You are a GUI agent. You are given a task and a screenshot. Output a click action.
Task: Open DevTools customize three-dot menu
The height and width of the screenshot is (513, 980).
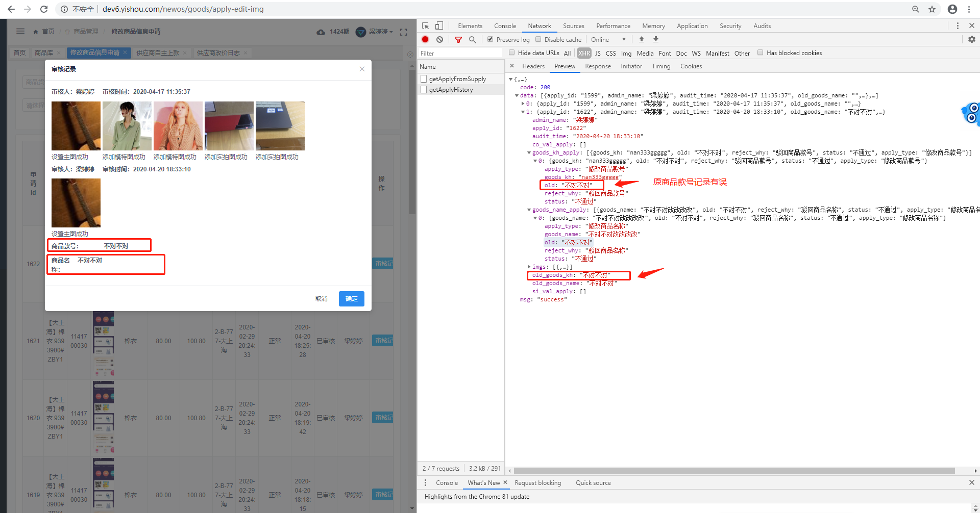pyautogui.click(x=958, y=25)
